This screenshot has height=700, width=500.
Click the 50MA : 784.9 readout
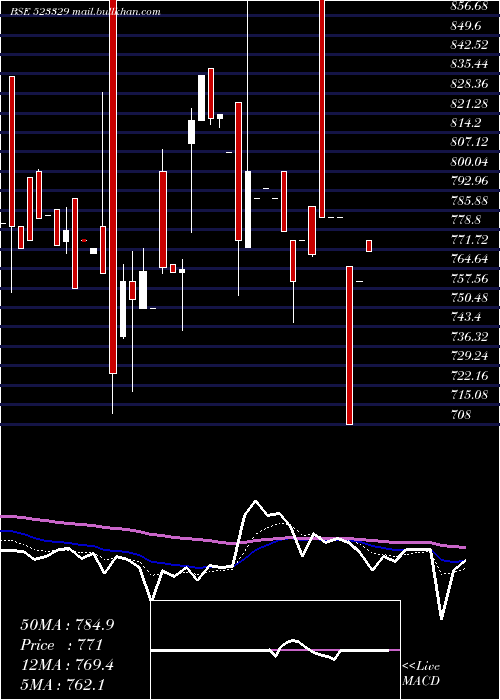point(67,625)
